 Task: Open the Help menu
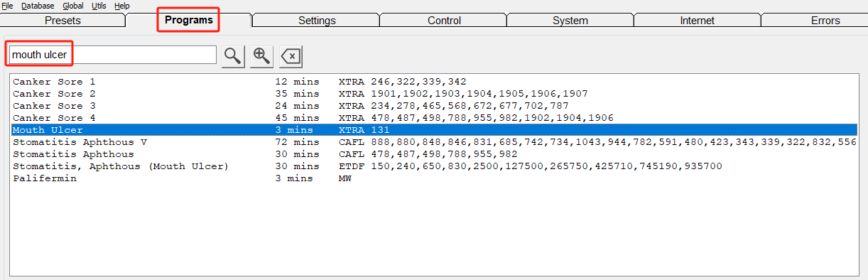coord(122,6)
